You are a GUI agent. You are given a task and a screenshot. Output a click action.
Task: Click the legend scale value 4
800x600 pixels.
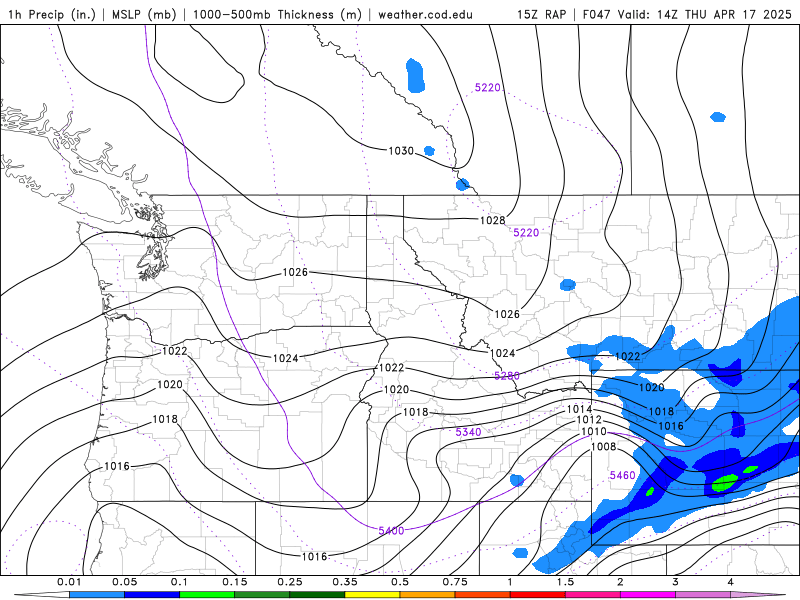[x=731, y=582]
